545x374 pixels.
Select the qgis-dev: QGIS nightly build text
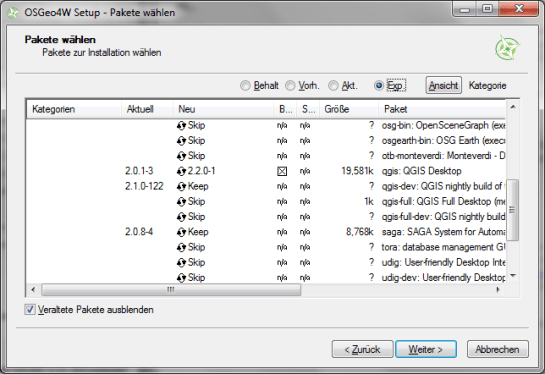coord(443,186)
